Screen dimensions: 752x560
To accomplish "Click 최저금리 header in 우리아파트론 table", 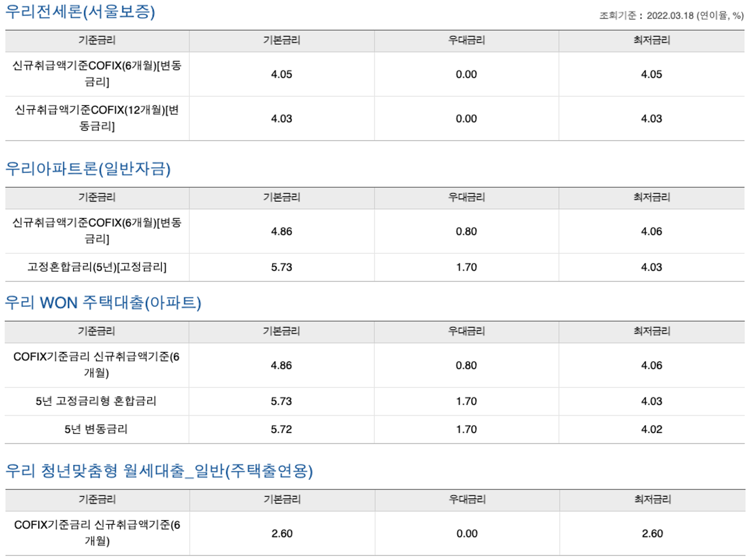I will click(652, 197).
